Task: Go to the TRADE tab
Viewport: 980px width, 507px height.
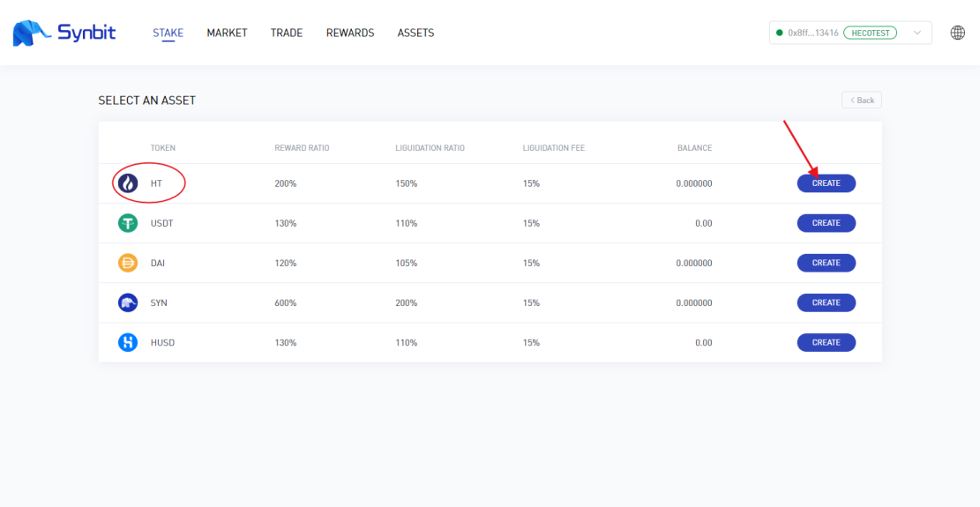Action: pyautogui.click(x=287, y=34)
